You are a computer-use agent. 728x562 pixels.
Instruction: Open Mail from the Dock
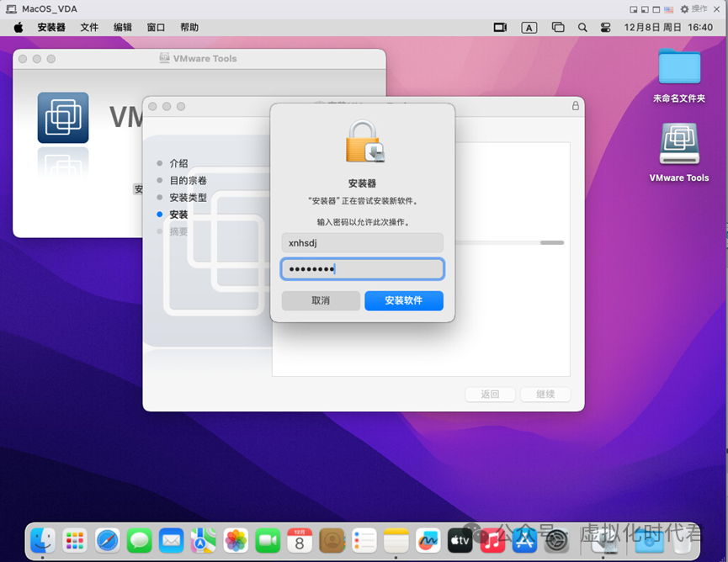coord(172,540)
